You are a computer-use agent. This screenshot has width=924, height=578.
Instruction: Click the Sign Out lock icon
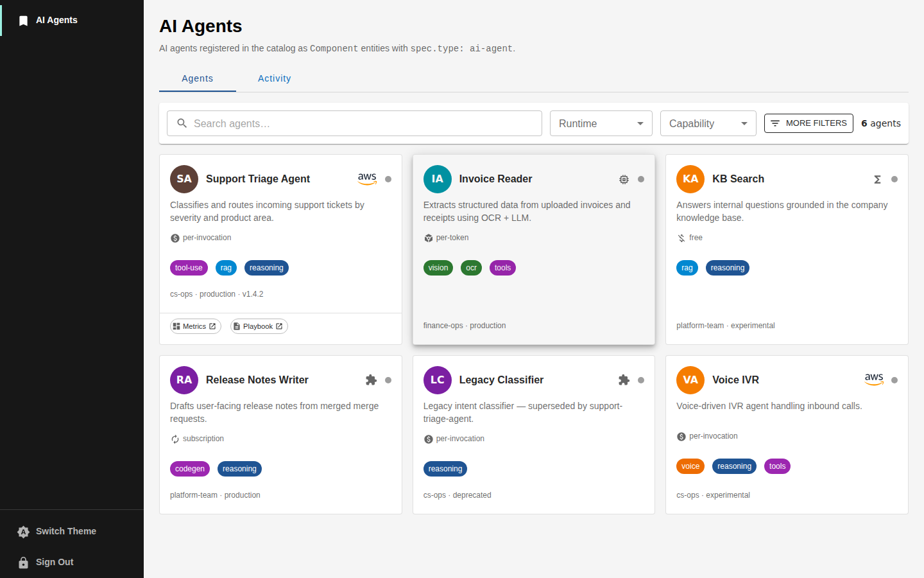pyautogui.click(x=24, y=563)
